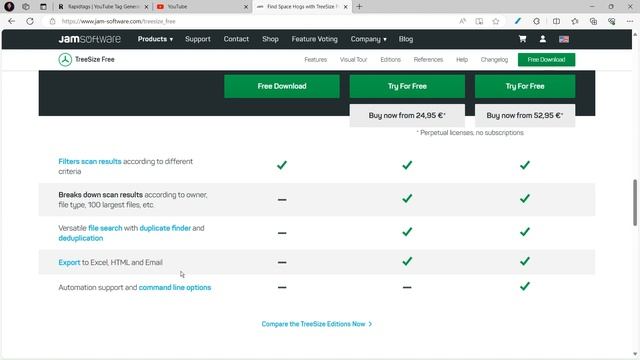The height and width of the screenshot is (360, 640).
Task: View site info via the lock icon
Action: [x=52, y=21]
